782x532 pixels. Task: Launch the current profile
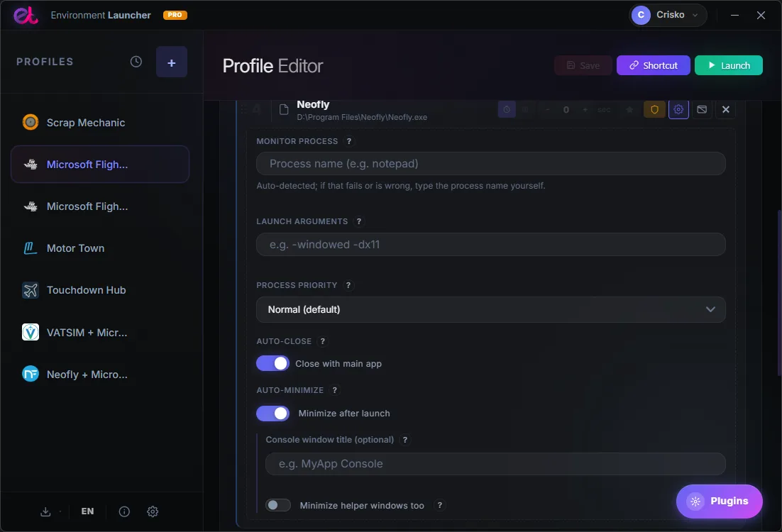coord(729,65)
